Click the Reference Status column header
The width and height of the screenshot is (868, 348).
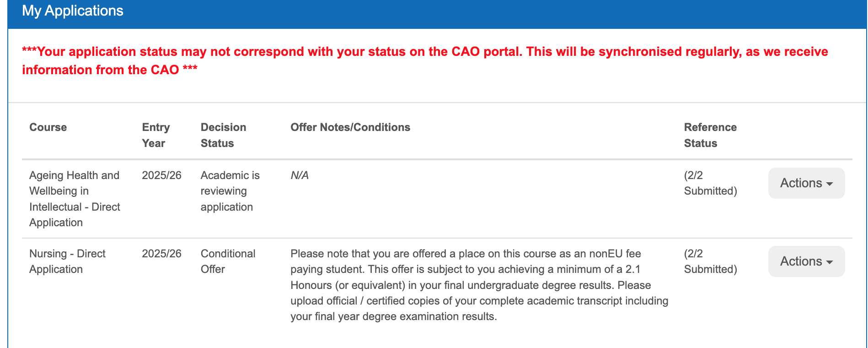(x=710, y=135)
